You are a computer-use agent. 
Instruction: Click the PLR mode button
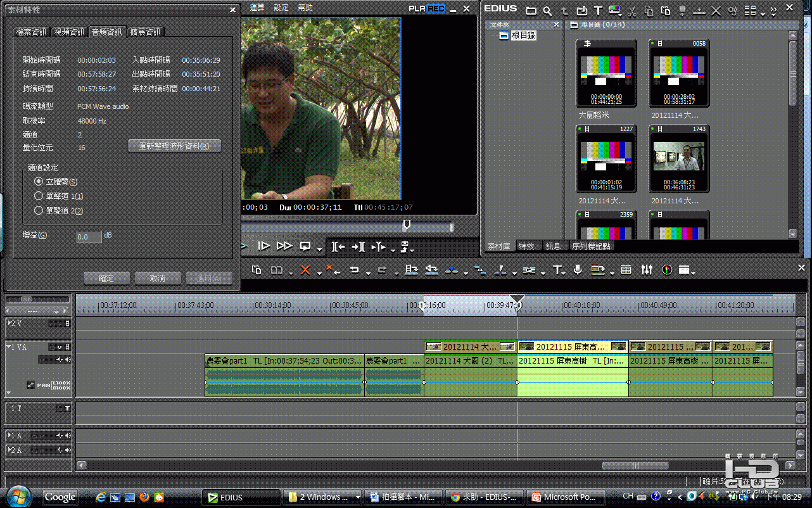click(x=417, y=8)
